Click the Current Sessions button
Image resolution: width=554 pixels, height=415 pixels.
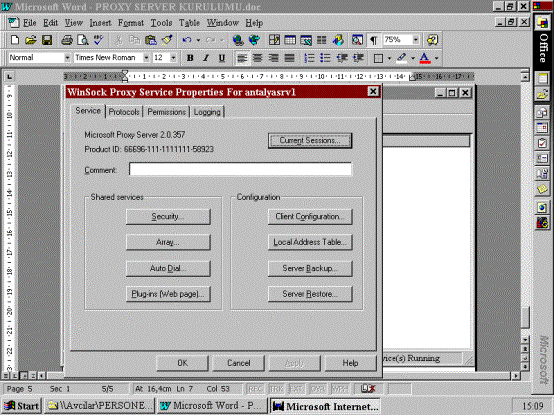tap(310, 141)
